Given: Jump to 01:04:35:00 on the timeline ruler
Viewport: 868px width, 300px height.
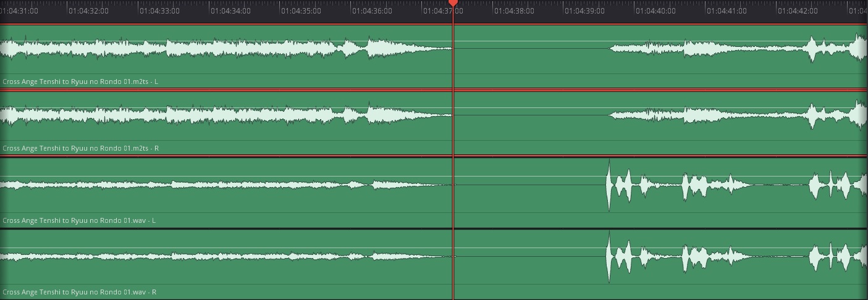Looking at the screenshot, I should [301, 10].
